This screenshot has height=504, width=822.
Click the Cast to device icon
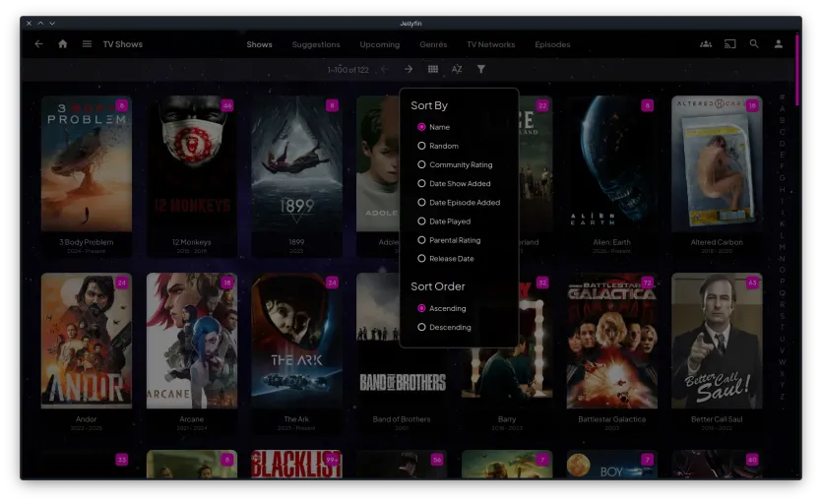click(729, 44)
